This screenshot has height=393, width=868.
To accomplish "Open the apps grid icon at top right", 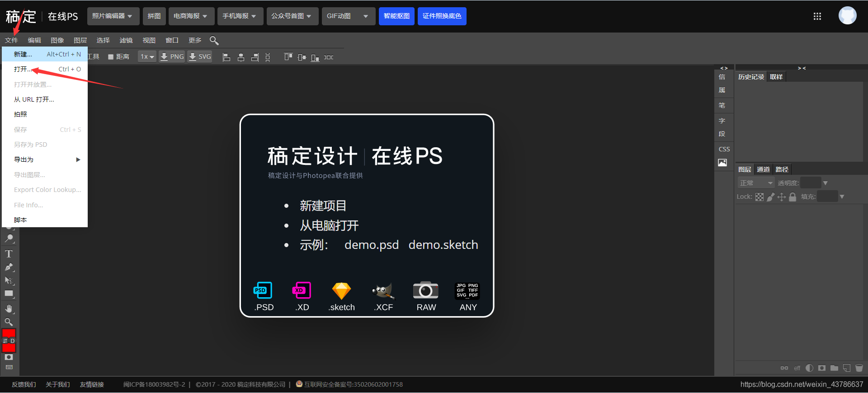I will coord(817,16).
